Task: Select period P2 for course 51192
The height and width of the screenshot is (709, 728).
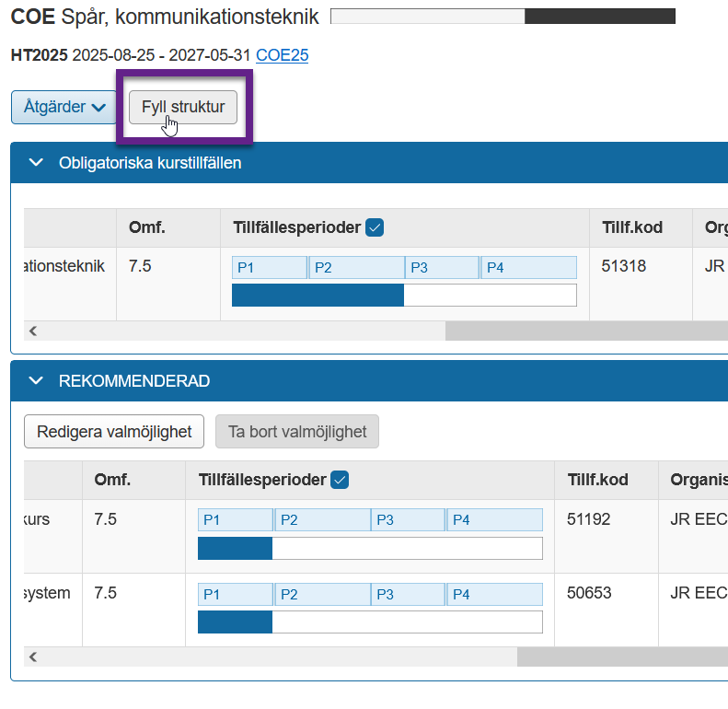Action: (322, 520)
